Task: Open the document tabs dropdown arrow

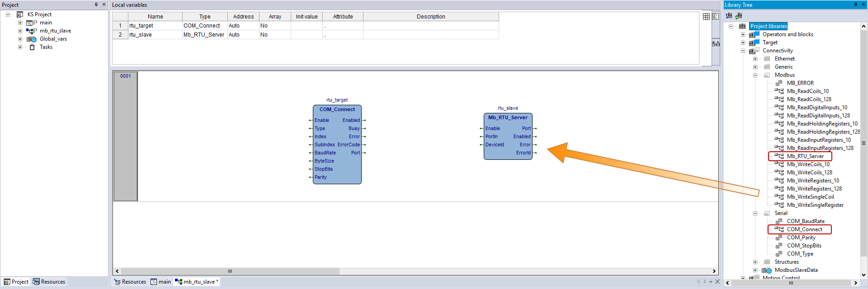Action: tap(711, 282)
